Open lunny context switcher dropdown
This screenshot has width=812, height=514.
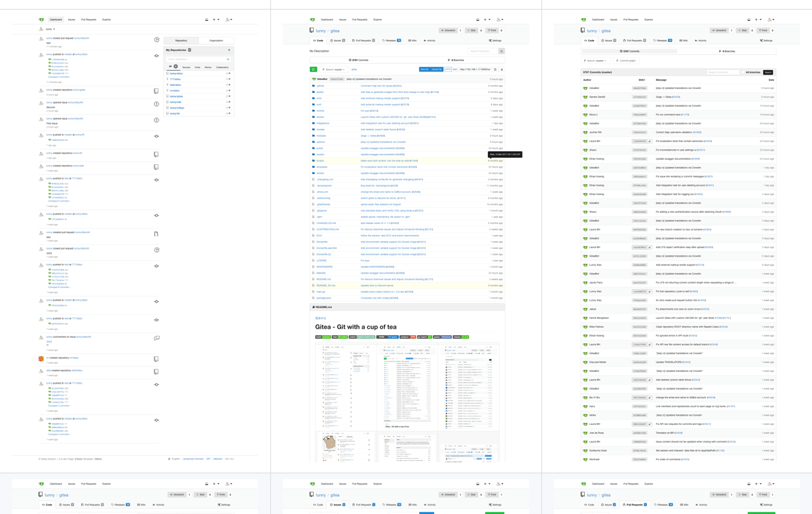(48, 29)
